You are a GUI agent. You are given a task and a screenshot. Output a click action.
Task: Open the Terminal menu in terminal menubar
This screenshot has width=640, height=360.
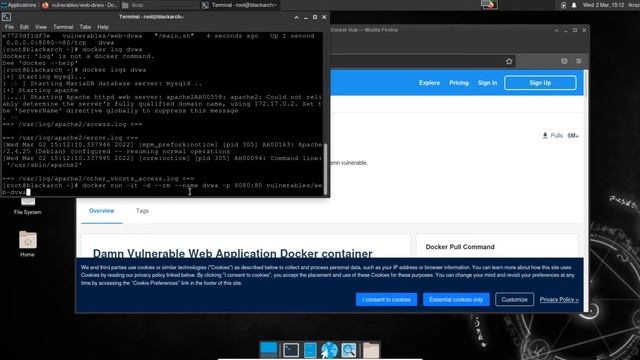pos(63,27)
